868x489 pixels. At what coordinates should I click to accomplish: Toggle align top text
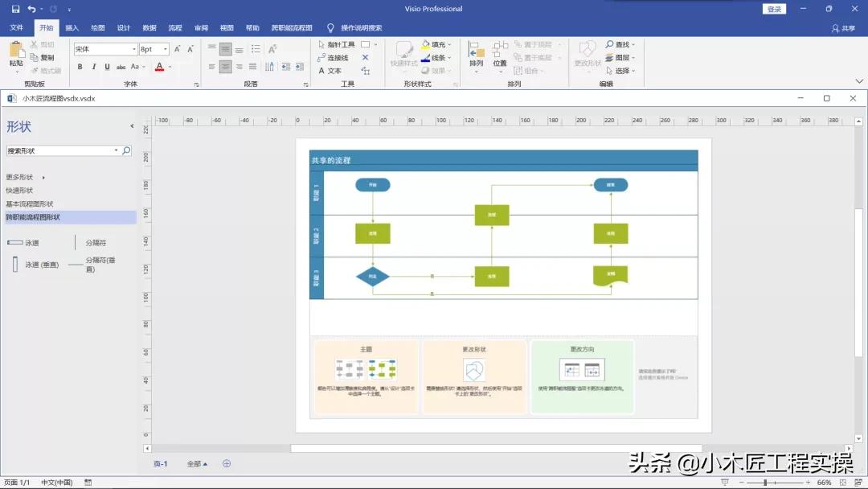pyautogui.click(x=212, y=49)
